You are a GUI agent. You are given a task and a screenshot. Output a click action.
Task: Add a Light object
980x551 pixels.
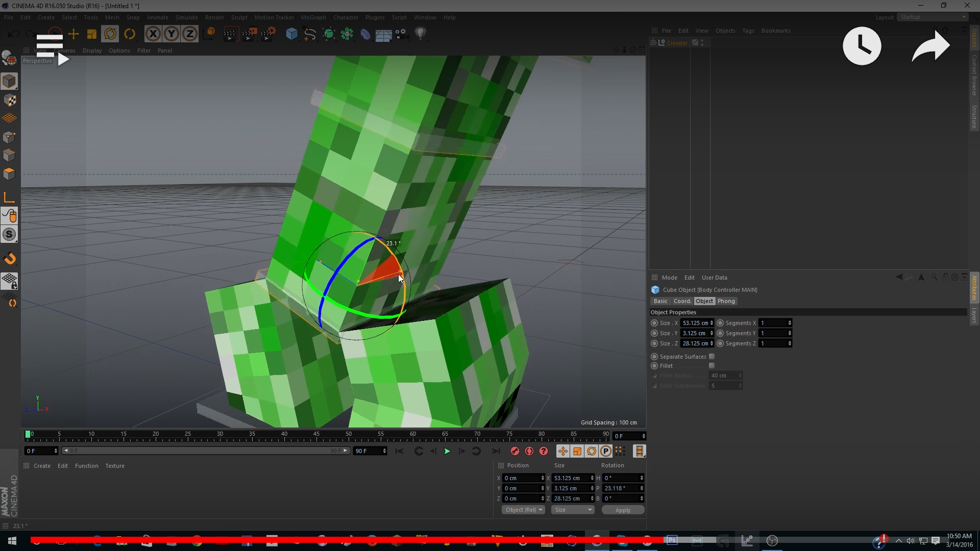(x=420, y=34)
